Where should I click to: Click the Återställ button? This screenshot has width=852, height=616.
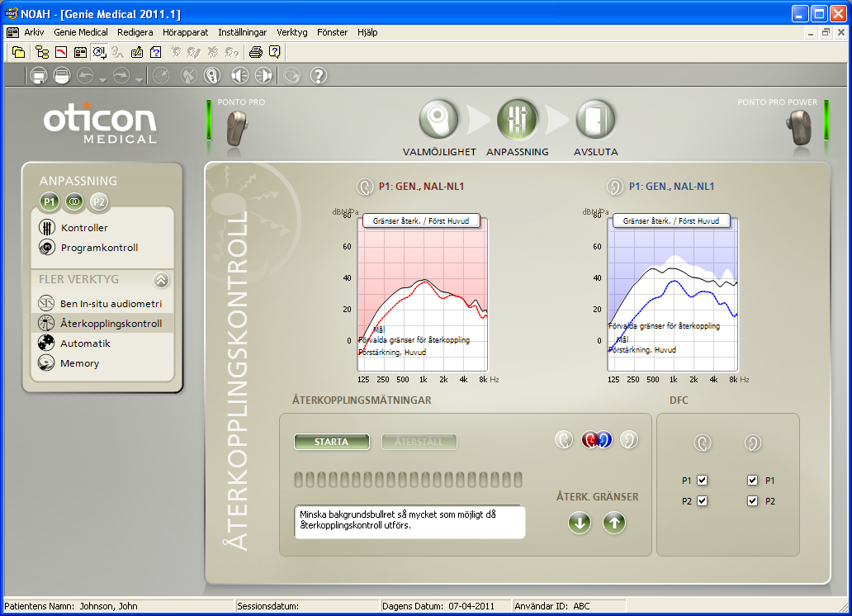[x=419, y=442]
